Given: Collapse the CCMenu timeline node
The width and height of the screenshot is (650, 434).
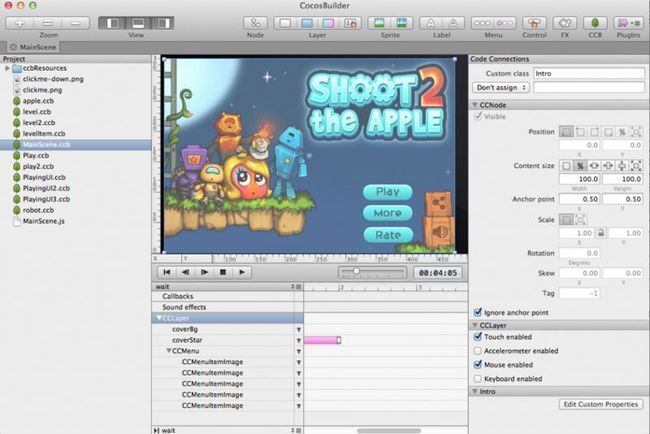Looking at the screenshot, I should coord(169,351).
